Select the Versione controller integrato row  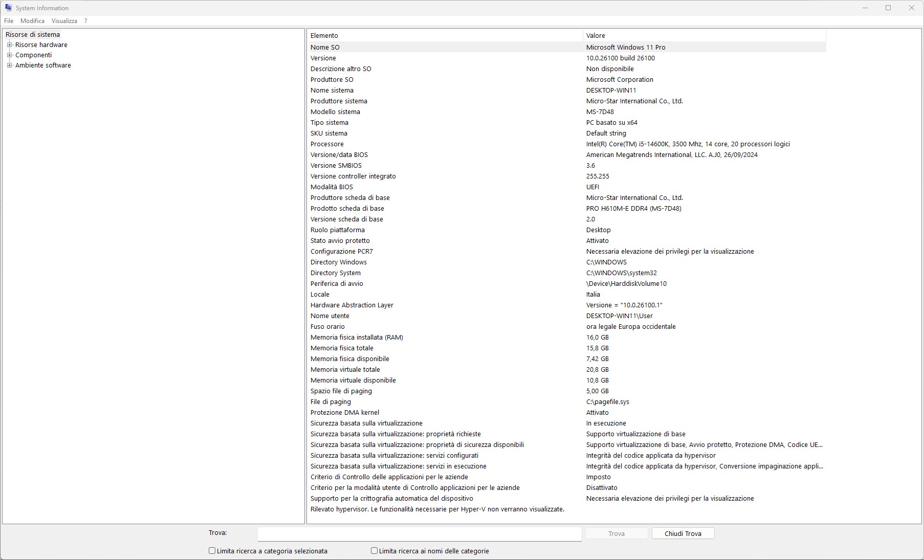point(567,176)
